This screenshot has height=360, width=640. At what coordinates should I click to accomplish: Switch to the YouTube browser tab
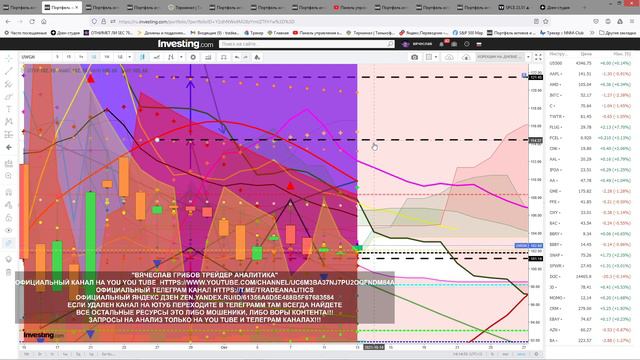(350, 7)
